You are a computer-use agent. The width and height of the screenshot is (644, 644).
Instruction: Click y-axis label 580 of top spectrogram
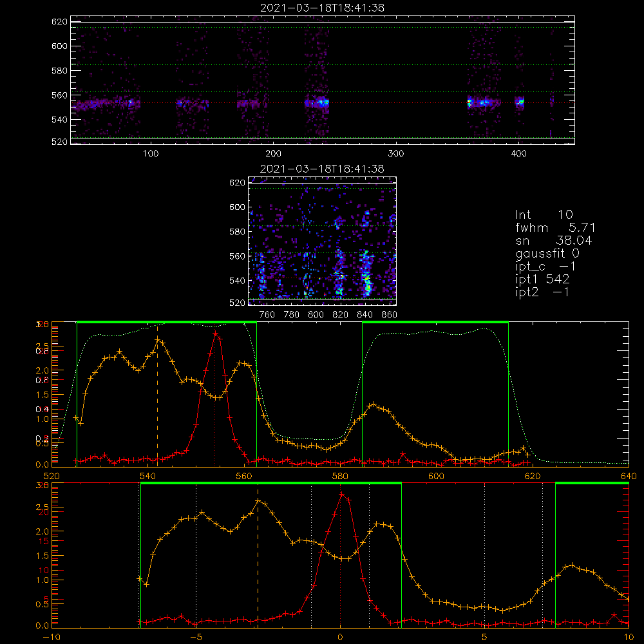[x=59, y=71]
